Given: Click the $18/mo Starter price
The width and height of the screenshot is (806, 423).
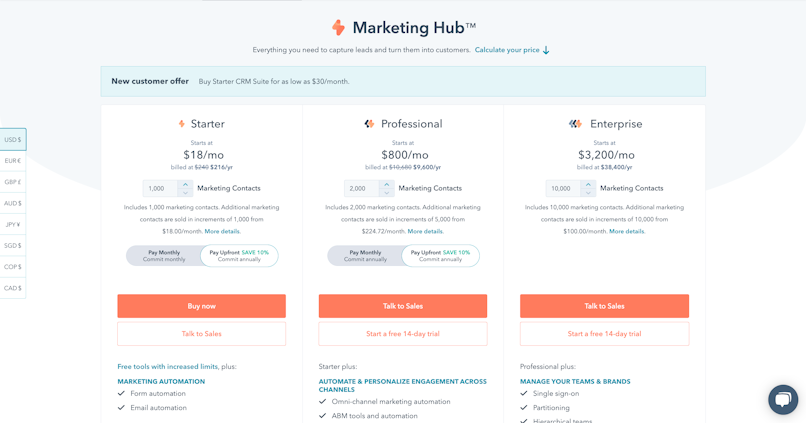Looking at the screenshot, I should 204,155.
